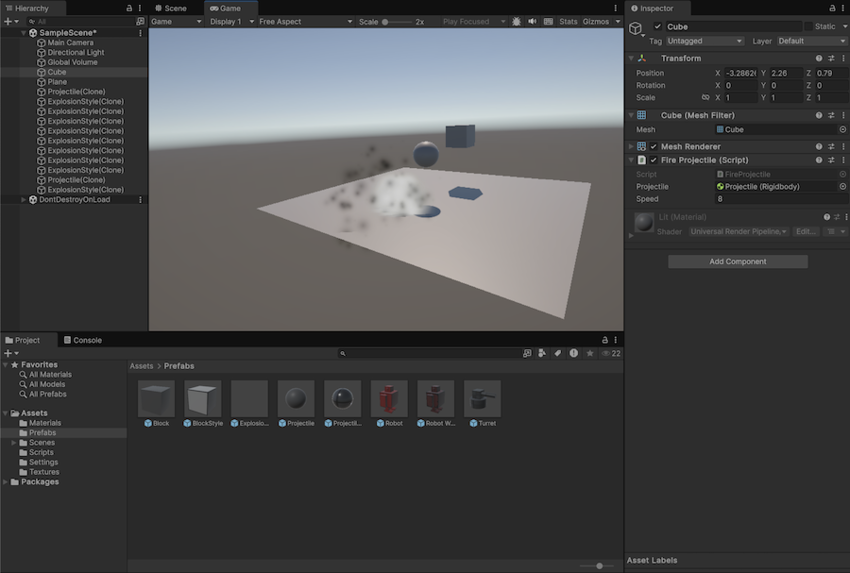Open the Free Aspect dropdown

[304, 21]
